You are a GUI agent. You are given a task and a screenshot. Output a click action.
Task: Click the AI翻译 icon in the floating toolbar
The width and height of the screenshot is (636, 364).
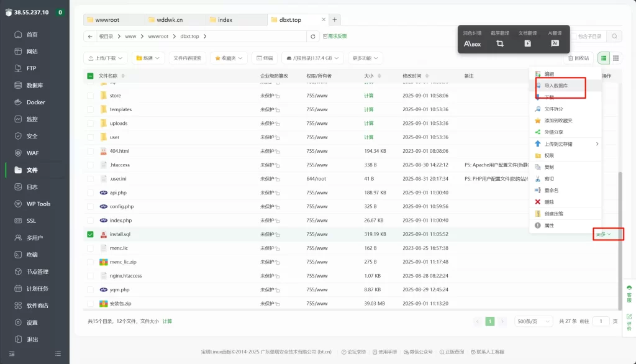pyautogui.click(x=555, y=43)
